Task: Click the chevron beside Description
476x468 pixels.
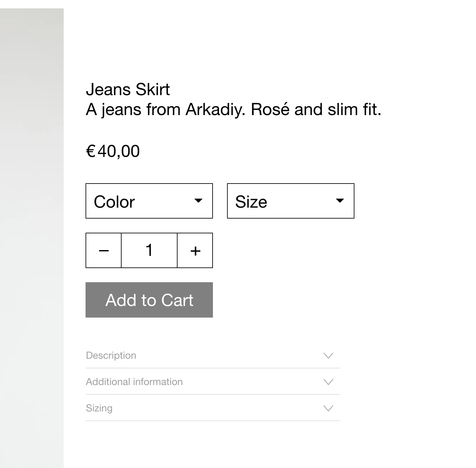Action: [328, 355]
